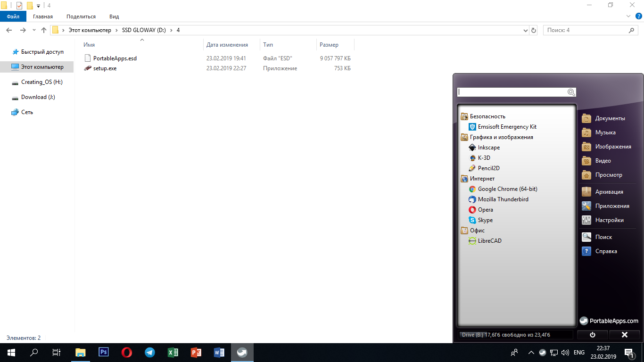Go forward in Explorer navigation
Viewport: 644px width, 362px height.
(x=23, y=30)
